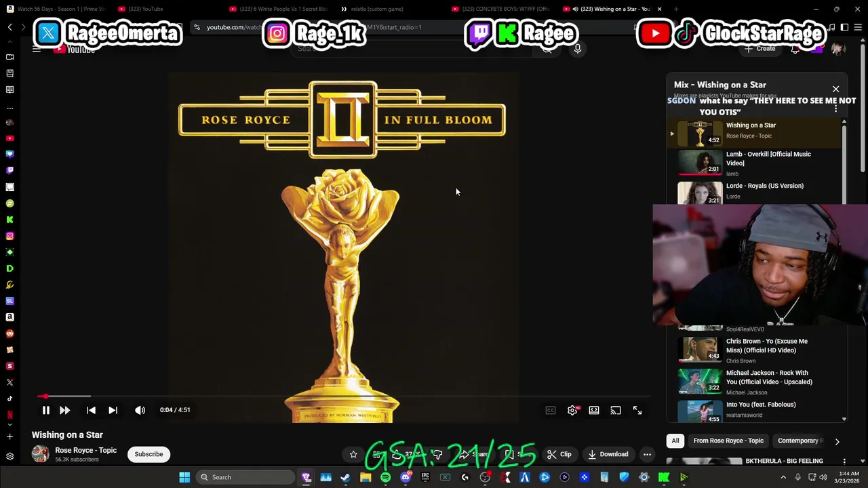Screen dimensions: 868x488
Task: Enter fullscreen mode on the video
Action: click(637, 410)
